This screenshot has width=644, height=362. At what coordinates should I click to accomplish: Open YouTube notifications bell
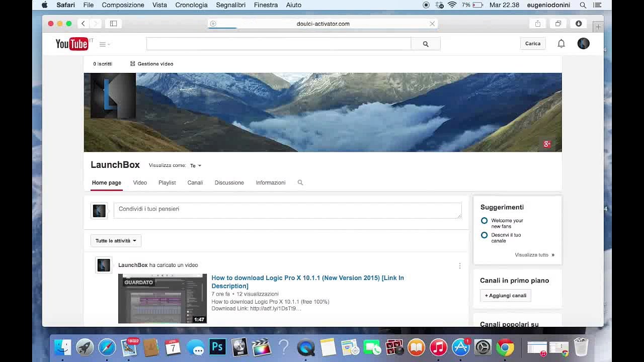point(561,44)
